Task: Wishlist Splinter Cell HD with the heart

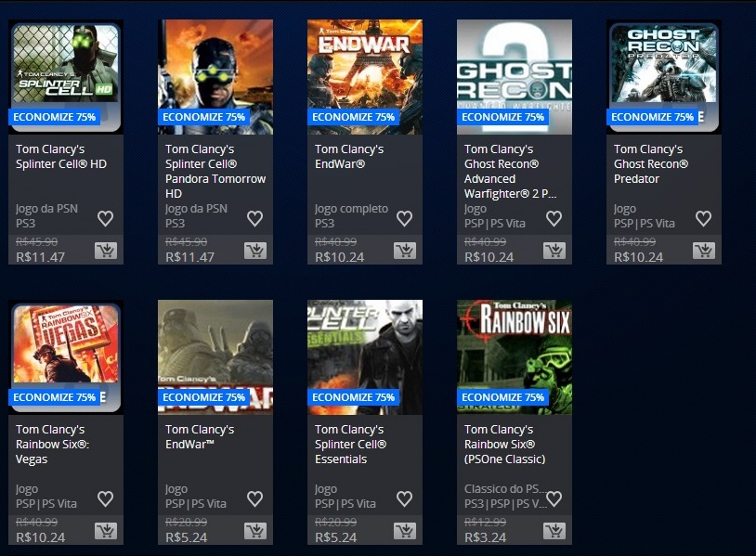Action: pyautogui.click(x=105, y=218)
